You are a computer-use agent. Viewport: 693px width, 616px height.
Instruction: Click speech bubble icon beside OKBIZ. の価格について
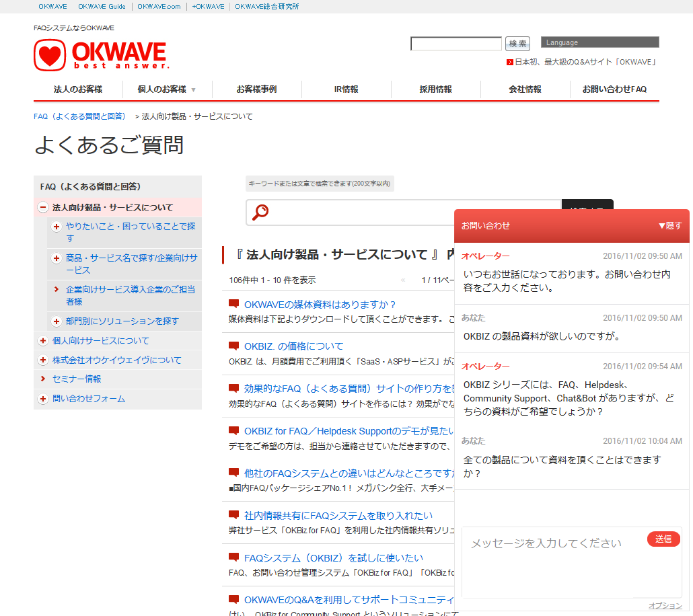233,346
